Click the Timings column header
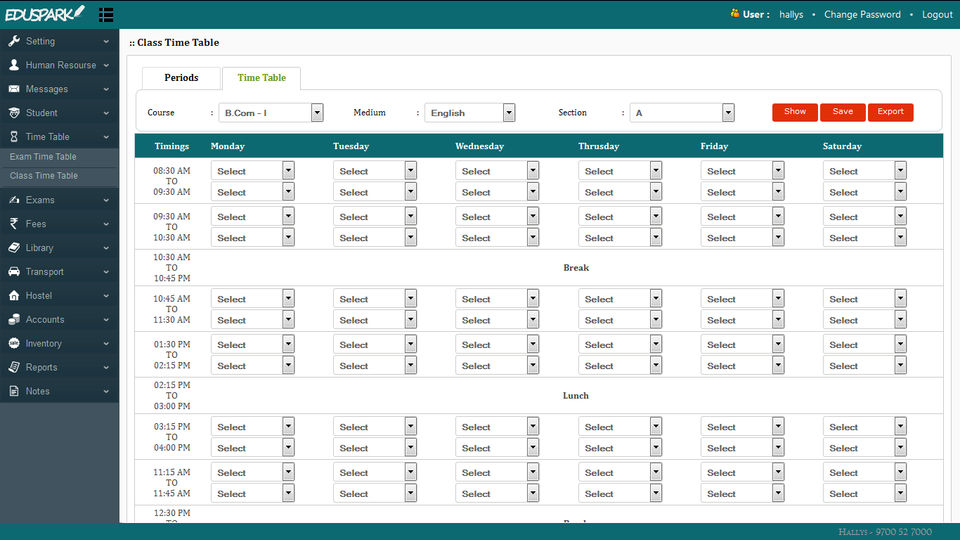This screenshot has width=960, height=540. point(171,146)
